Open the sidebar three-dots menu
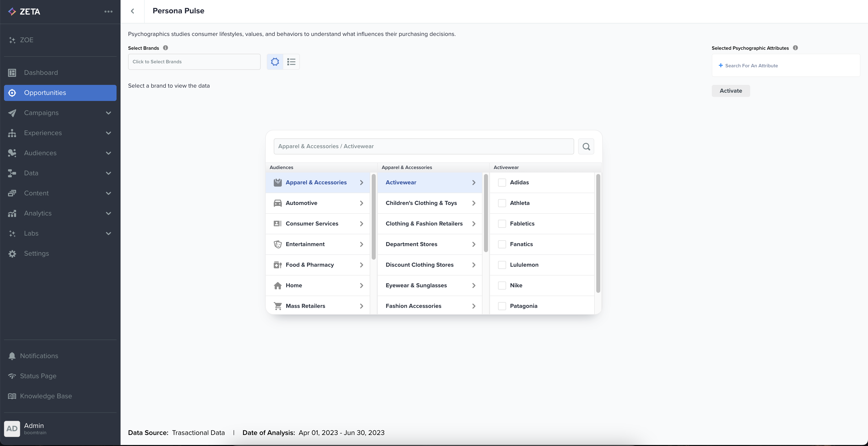 [x=108, y=12]
